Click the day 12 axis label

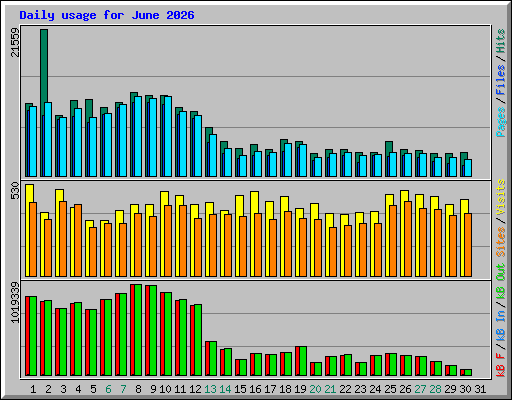point(195,389)
